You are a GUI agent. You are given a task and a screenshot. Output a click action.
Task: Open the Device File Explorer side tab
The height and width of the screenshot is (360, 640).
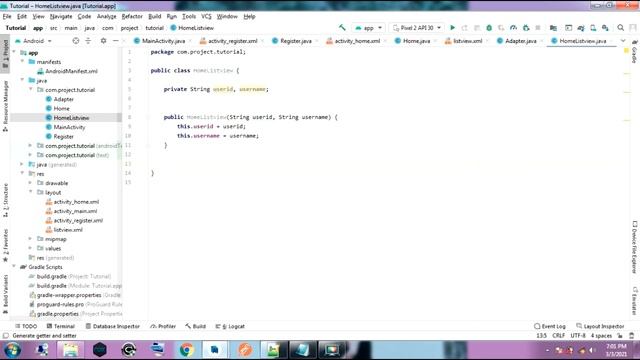coord(634,247)
